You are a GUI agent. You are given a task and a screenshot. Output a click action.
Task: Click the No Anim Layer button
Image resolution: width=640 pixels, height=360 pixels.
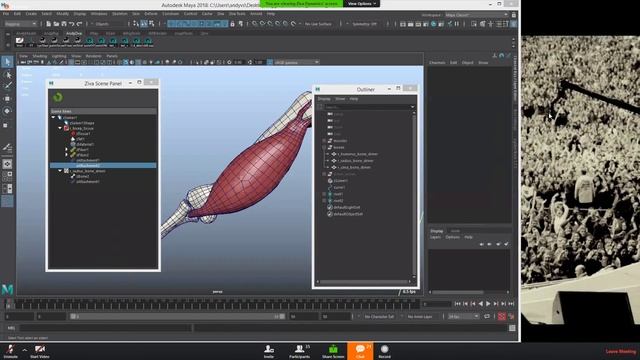(420, 316)
